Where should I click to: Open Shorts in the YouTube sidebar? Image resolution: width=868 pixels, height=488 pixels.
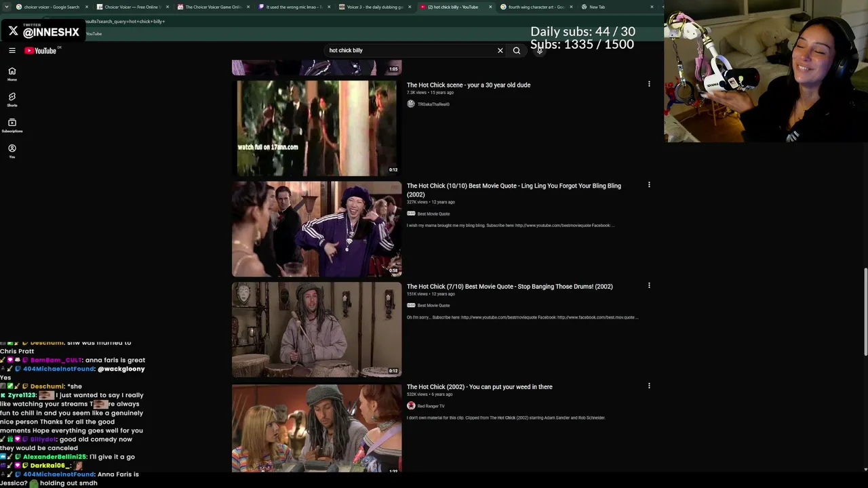12,100
